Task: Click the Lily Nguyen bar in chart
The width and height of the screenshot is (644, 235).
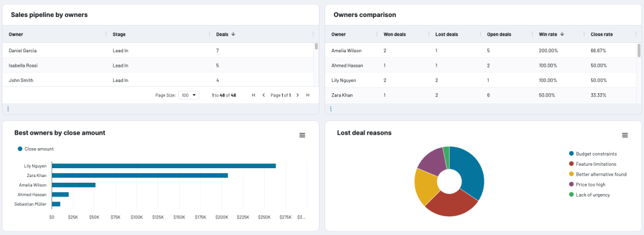Action: click(x=164, y=166)
